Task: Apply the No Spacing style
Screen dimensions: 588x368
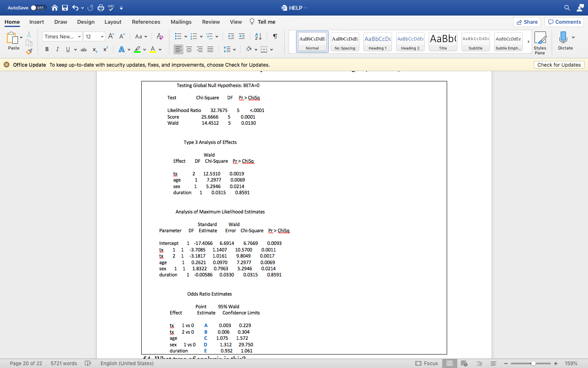Action: tap(345, 42)
